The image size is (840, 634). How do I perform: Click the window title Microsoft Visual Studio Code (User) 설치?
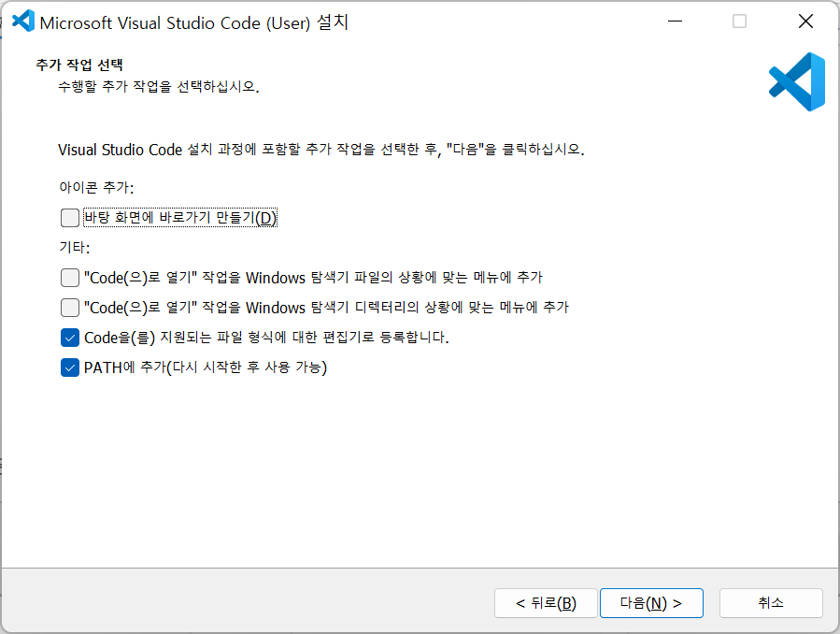coord(194,22)
